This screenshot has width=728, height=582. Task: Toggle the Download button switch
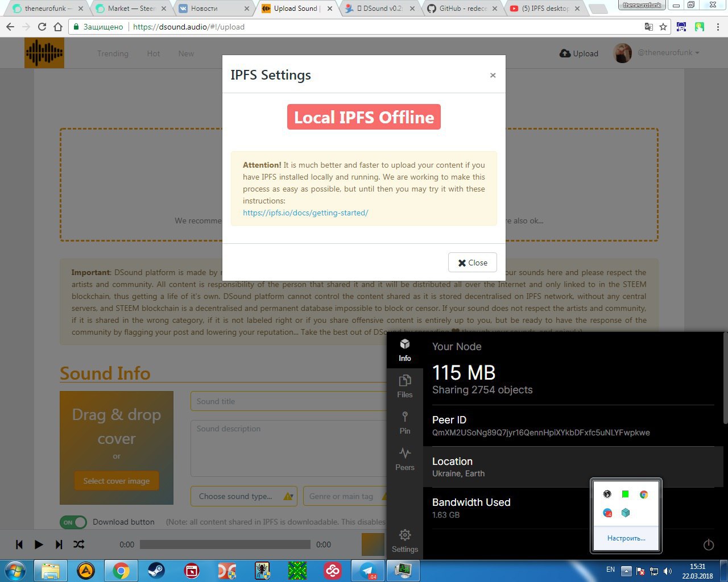click(x=73, y=522)
